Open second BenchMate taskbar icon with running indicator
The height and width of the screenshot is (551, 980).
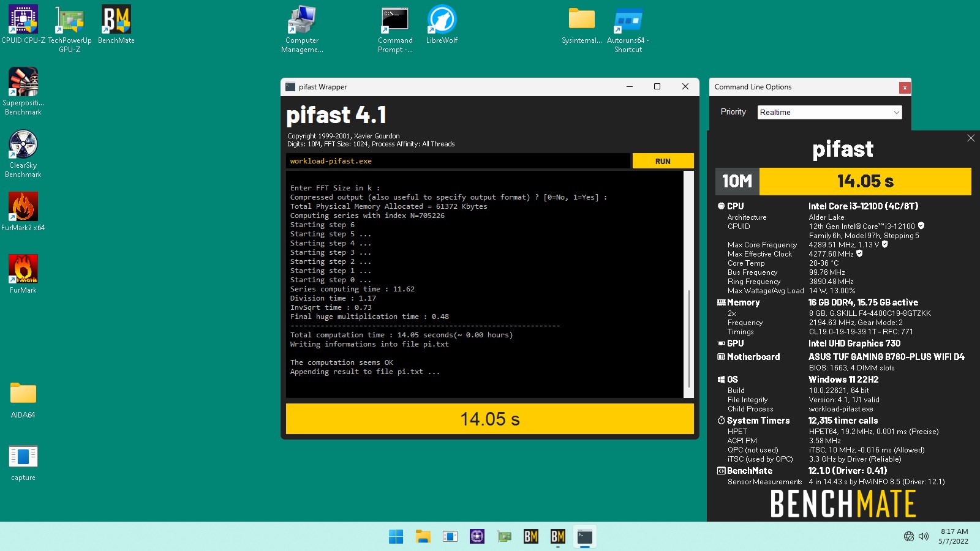557,537
